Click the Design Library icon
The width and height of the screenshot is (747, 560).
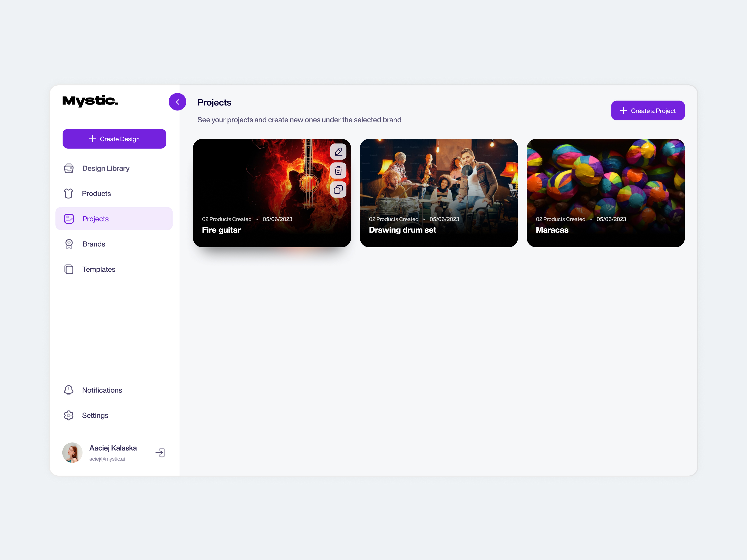(x=69, y=168)
